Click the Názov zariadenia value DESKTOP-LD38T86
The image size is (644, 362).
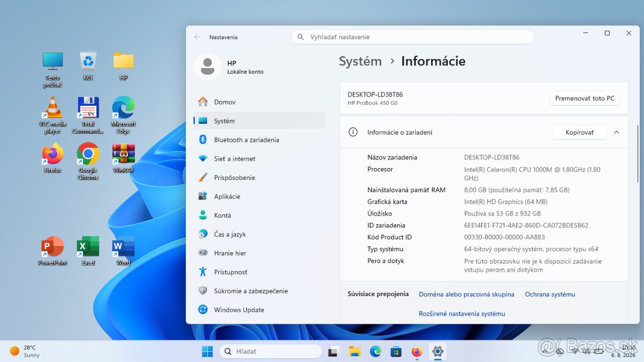(492, 157)
